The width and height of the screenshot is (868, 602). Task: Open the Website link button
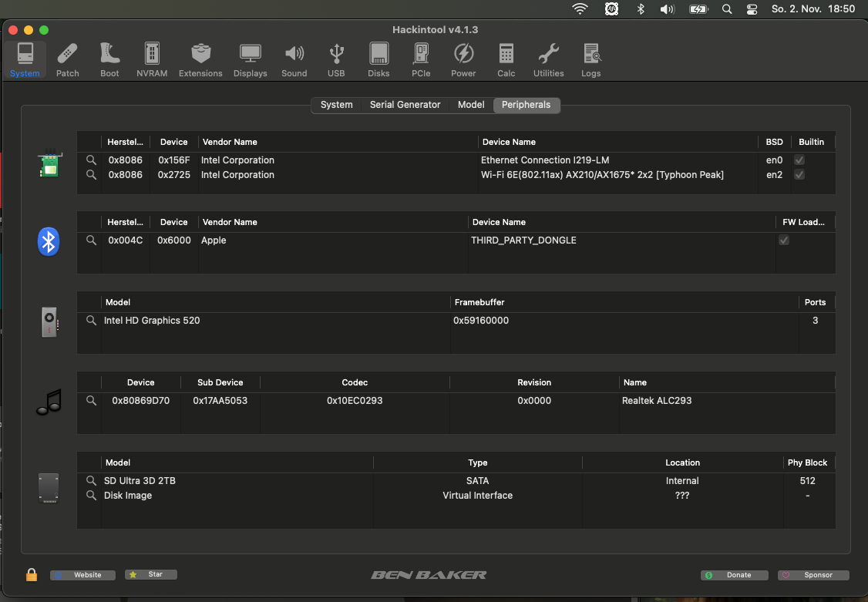click(82, 575)
